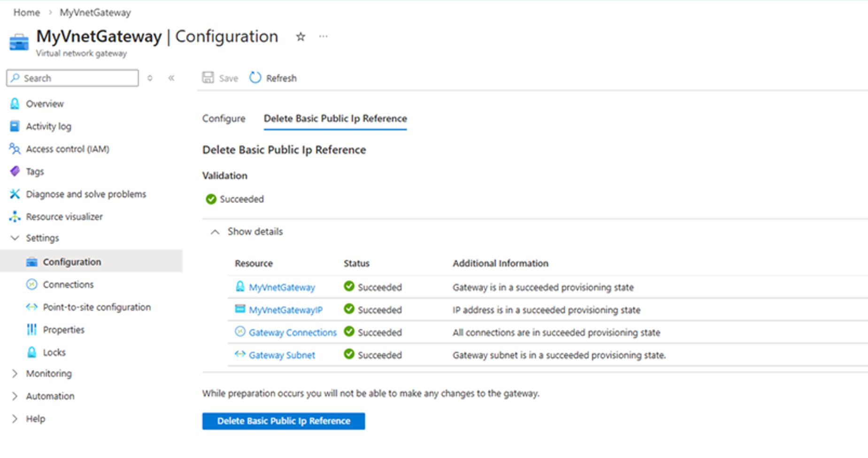The height and width of the screenshot is (458, 868).
Task: Open the Gateway Connections resource link
Action: pos(292,332)
